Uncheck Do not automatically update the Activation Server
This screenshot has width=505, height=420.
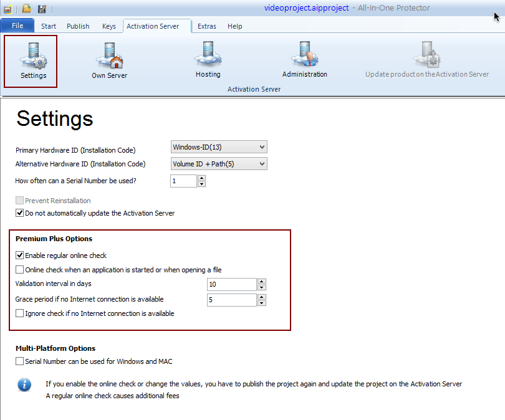[x=20, y=213]
